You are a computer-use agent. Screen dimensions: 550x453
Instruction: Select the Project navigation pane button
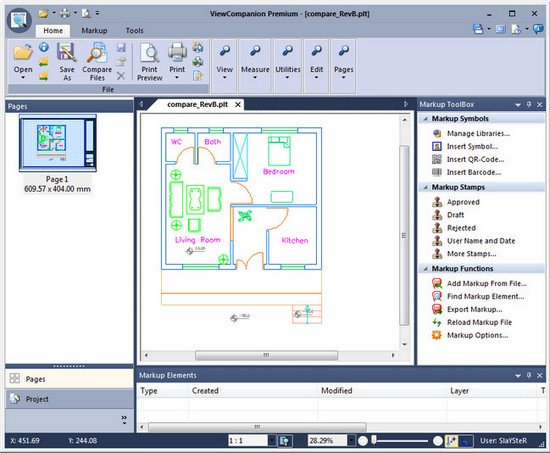[69, 399]
